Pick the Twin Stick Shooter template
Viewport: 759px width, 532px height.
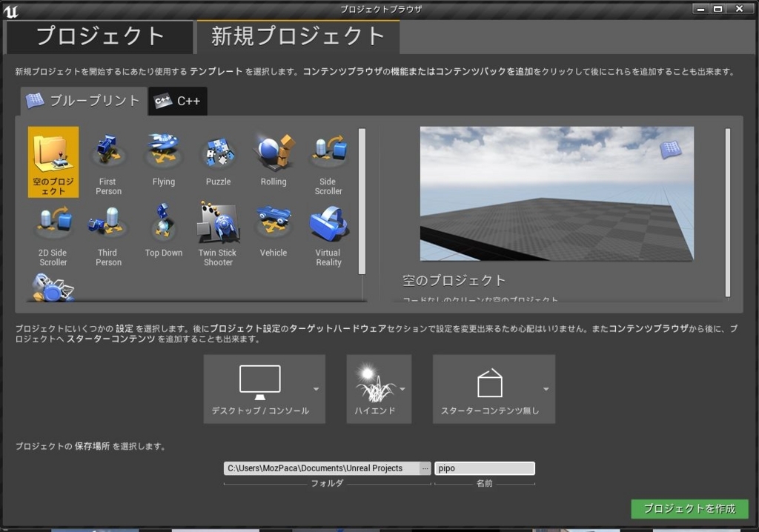click(x=219, y=234)
